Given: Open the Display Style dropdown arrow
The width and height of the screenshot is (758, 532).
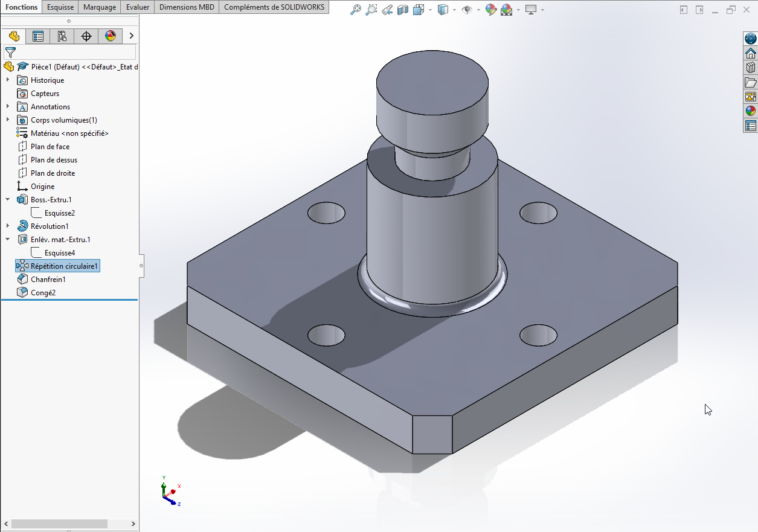Looking at the screenshot, I should (455, 10).
